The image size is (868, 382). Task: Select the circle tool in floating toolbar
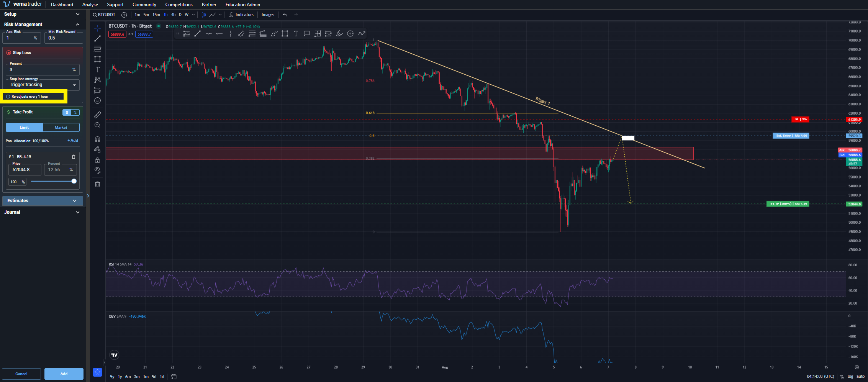point(350,34)
